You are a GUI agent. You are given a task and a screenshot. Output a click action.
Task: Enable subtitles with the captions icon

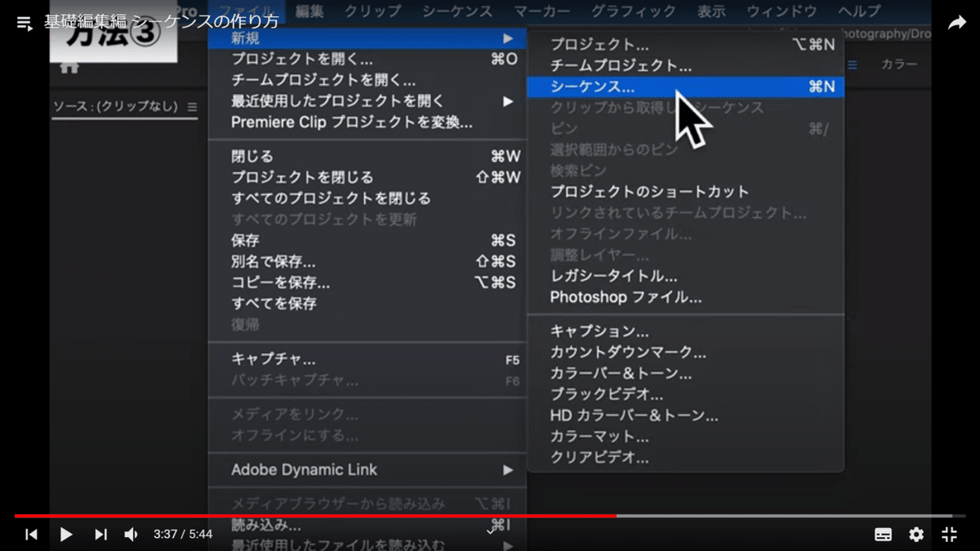click(883, 535)
